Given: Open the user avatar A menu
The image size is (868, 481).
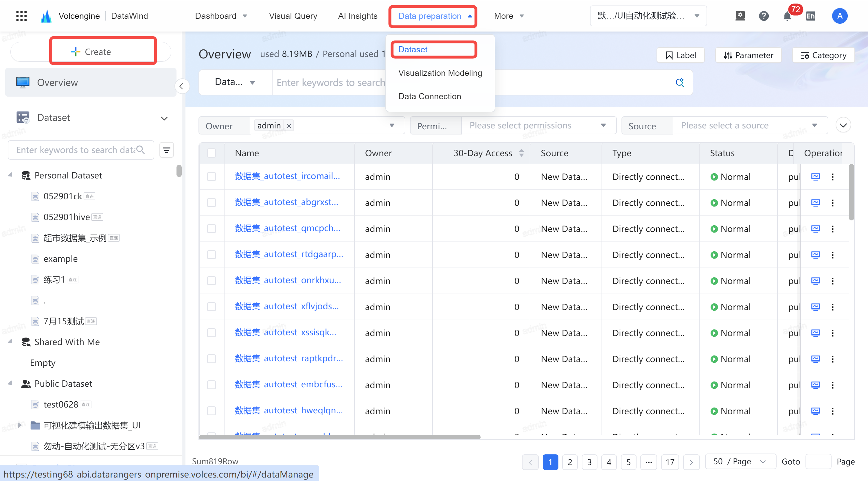Looking at the screenshot, I should [x=840, y=16].
